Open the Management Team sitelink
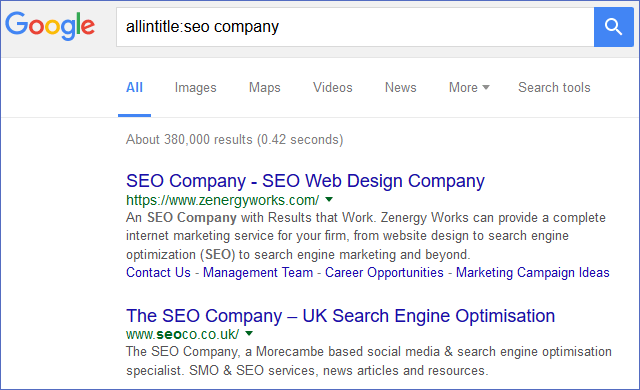The image size is (640, 390). [258, 272]
